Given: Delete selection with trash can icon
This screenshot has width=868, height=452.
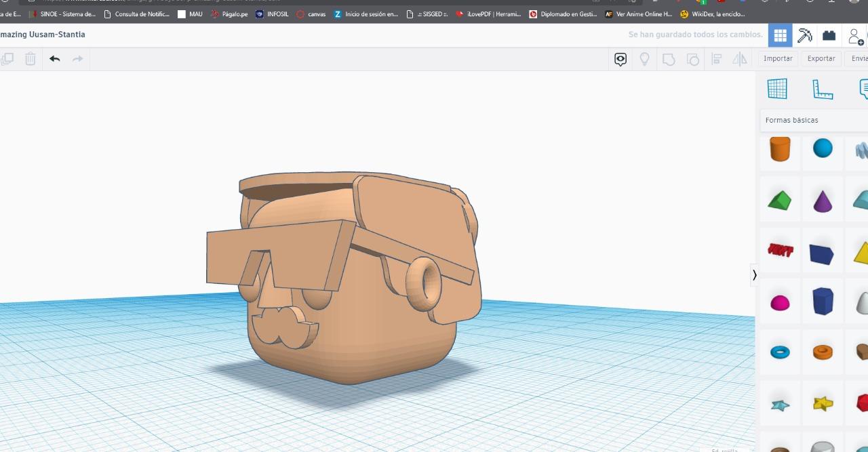Looking at the screenshot, I should pyautogui.click(x=31, y=59).
